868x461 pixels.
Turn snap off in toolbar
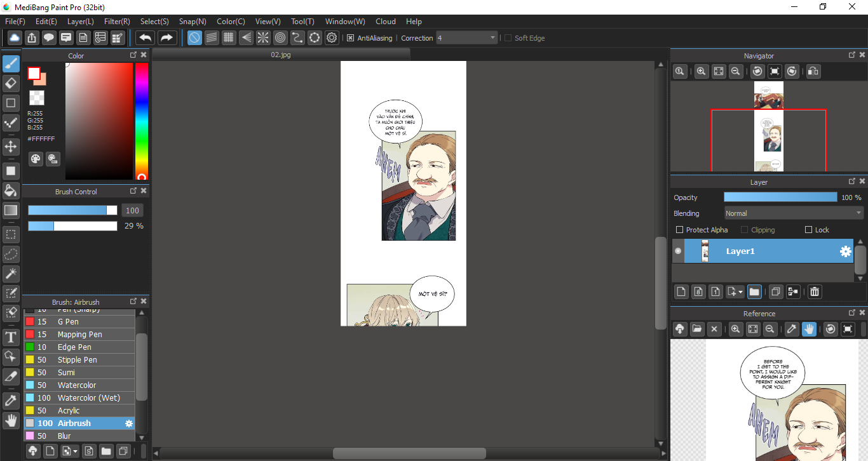click(x=195, y=37)
